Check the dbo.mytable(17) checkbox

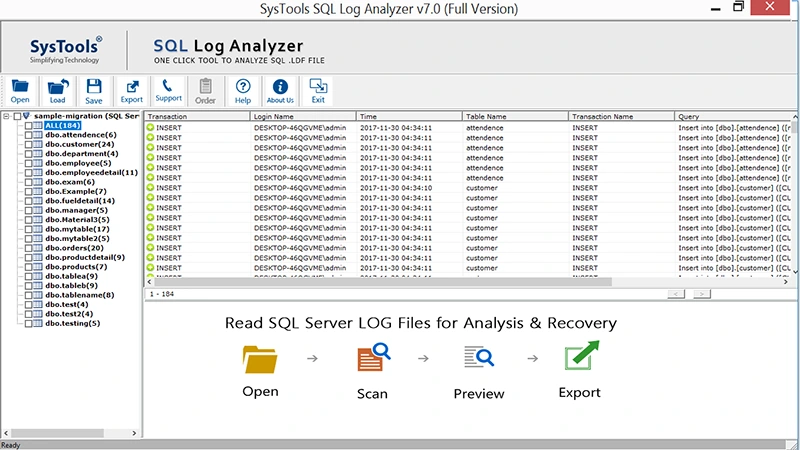point(29,229)
